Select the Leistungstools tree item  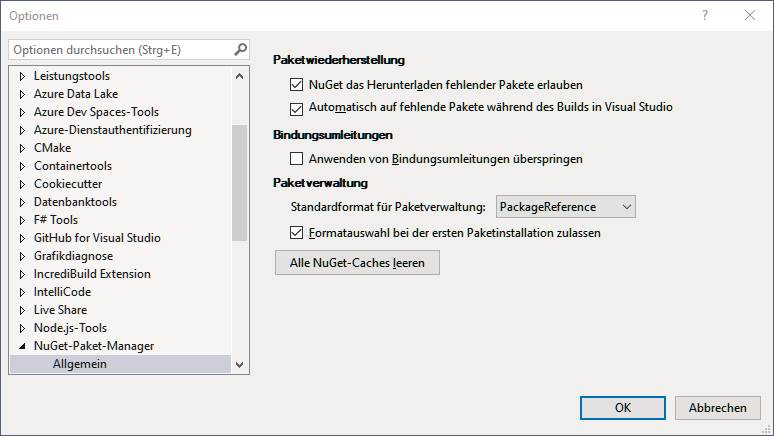pyautogui.click(x=72, y=76)
